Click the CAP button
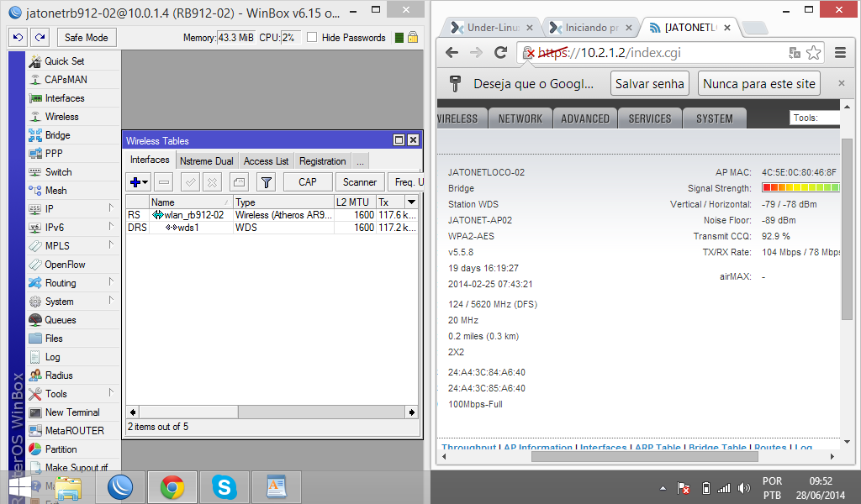The image size is (861, 504). tap(308, 182)
